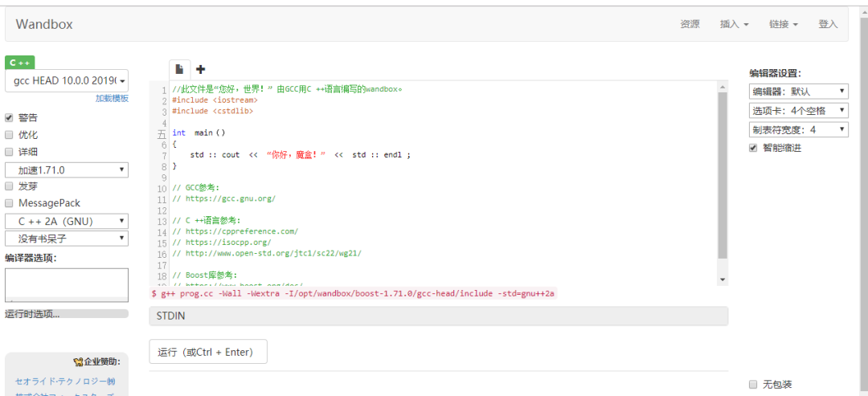Click the int main() line
868x396 pixels.
pos(199,133)
